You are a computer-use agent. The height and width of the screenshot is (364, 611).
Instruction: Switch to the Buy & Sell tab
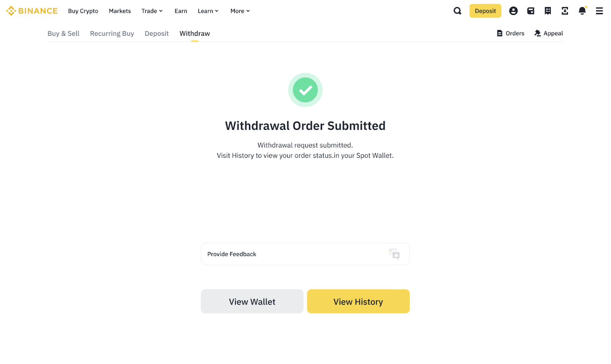click(x=63, y=34)
